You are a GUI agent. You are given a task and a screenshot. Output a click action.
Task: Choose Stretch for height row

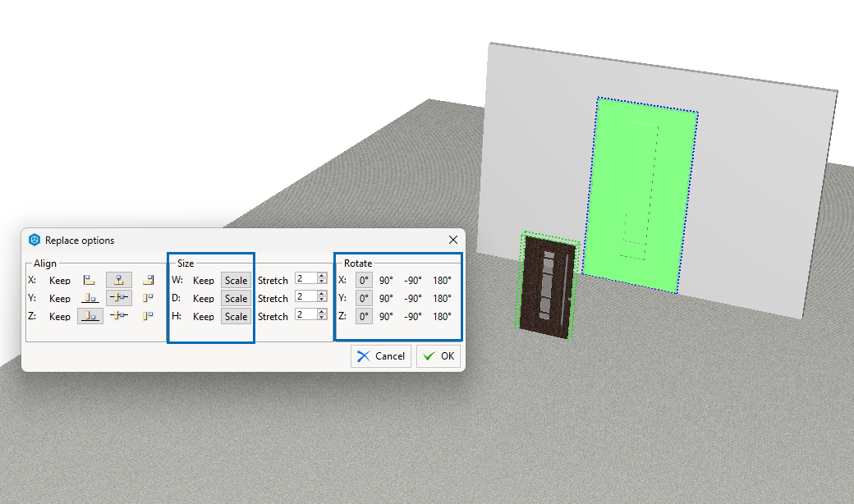click(x=273, y=316)
